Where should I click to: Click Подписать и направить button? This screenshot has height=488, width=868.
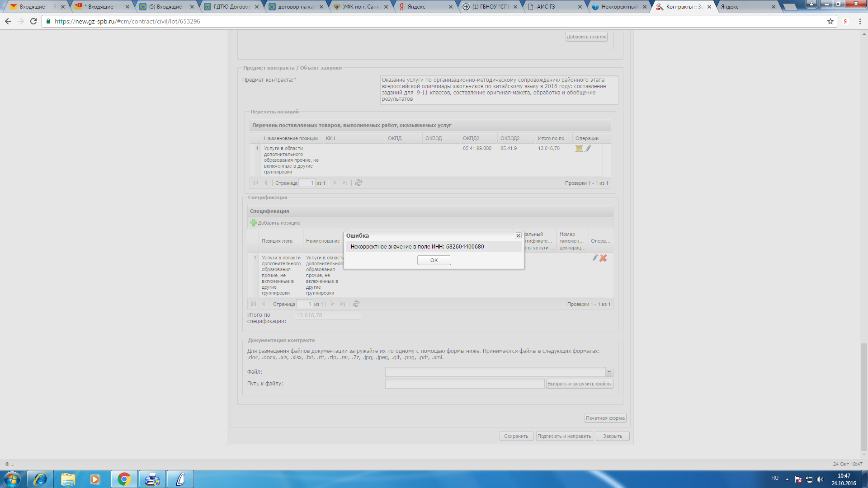(564, 436)
